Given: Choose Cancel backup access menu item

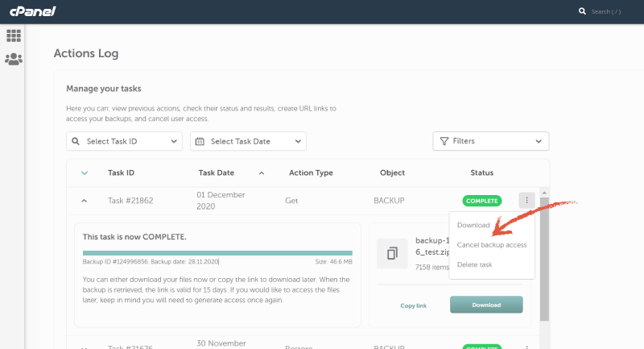Looking at the screenshot, I should (492, 245).
